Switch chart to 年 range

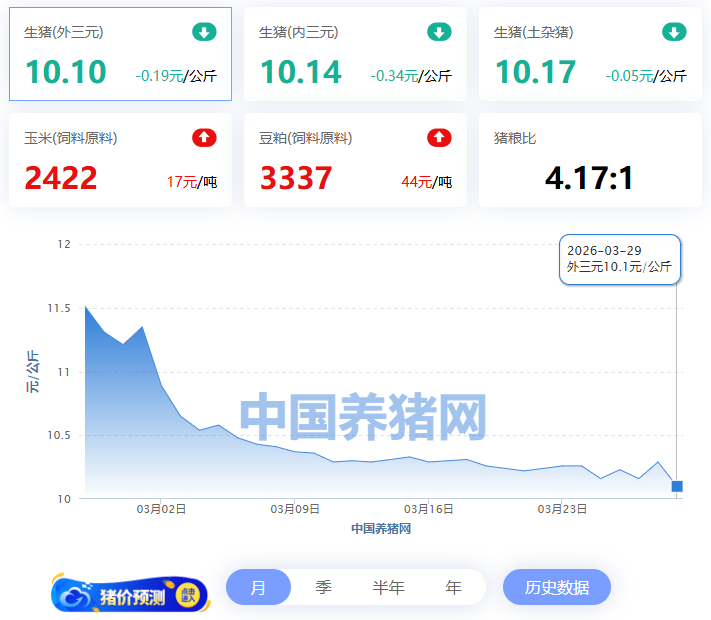(453, 587)
